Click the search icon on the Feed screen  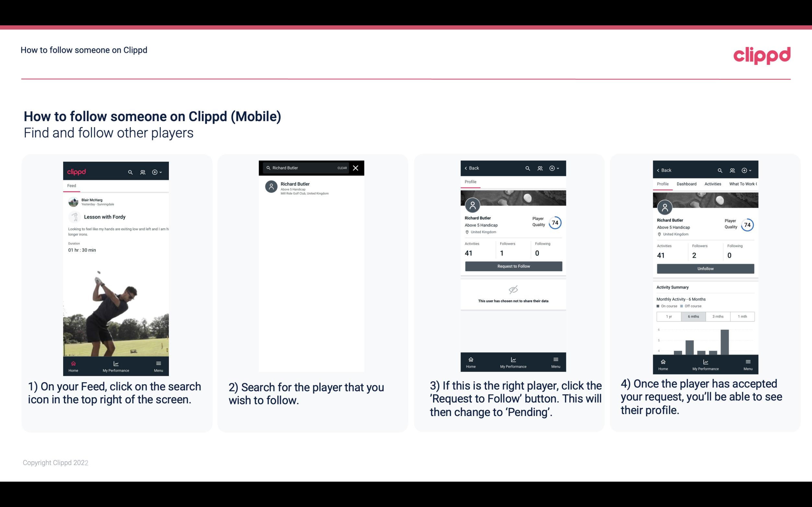pos(130,172)
